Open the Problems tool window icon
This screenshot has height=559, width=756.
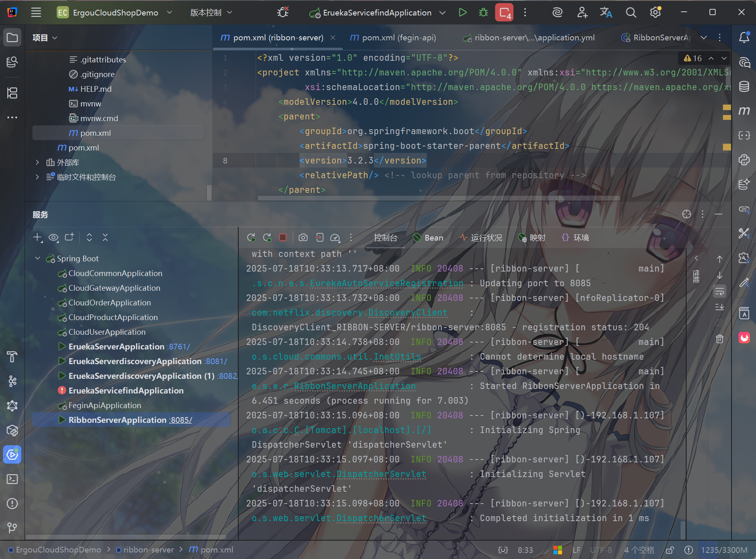[12, 504]
